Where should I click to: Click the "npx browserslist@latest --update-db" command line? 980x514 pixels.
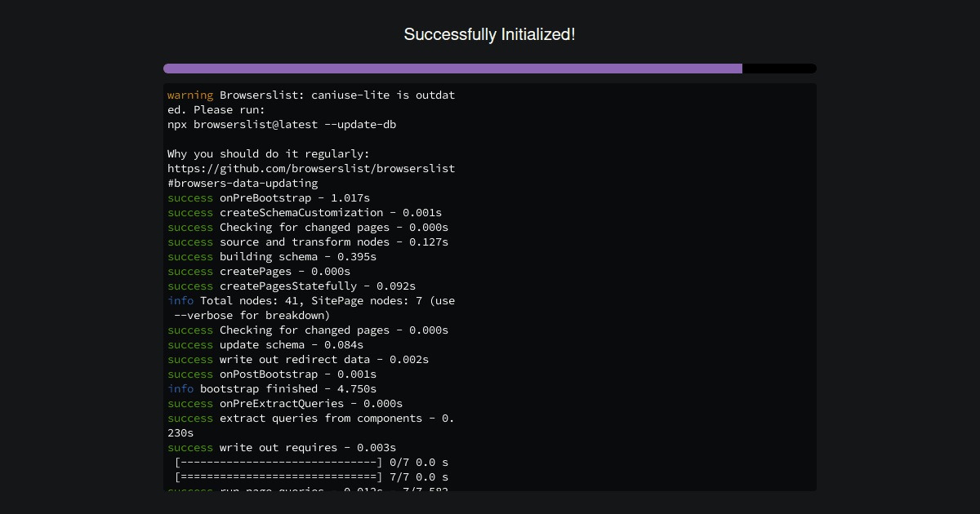click(282, 125)
